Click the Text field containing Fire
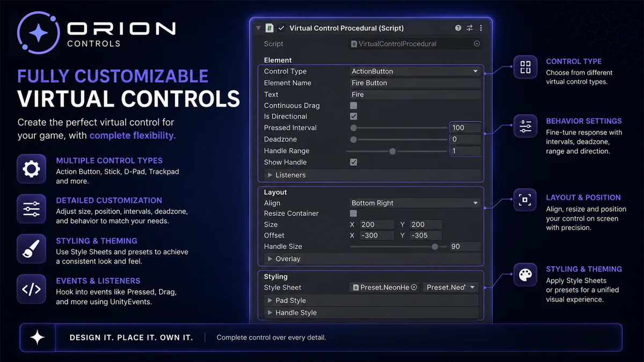 415,94
